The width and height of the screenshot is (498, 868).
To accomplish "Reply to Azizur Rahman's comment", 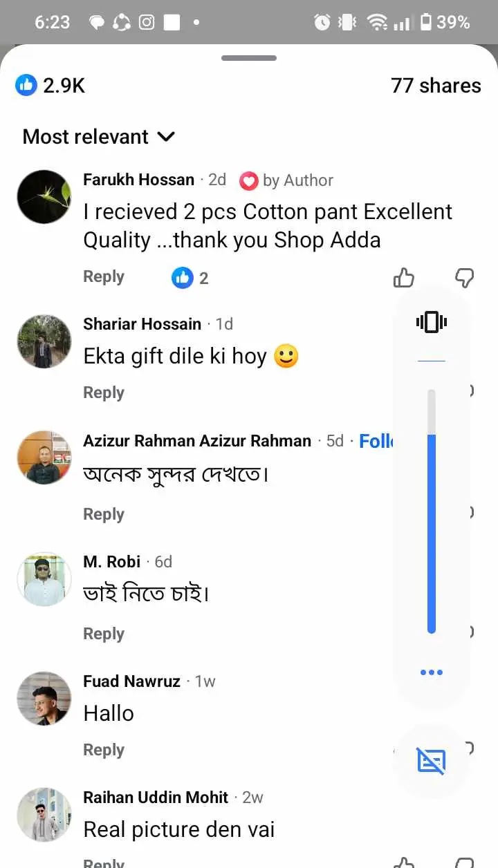I will click(104, 514).
